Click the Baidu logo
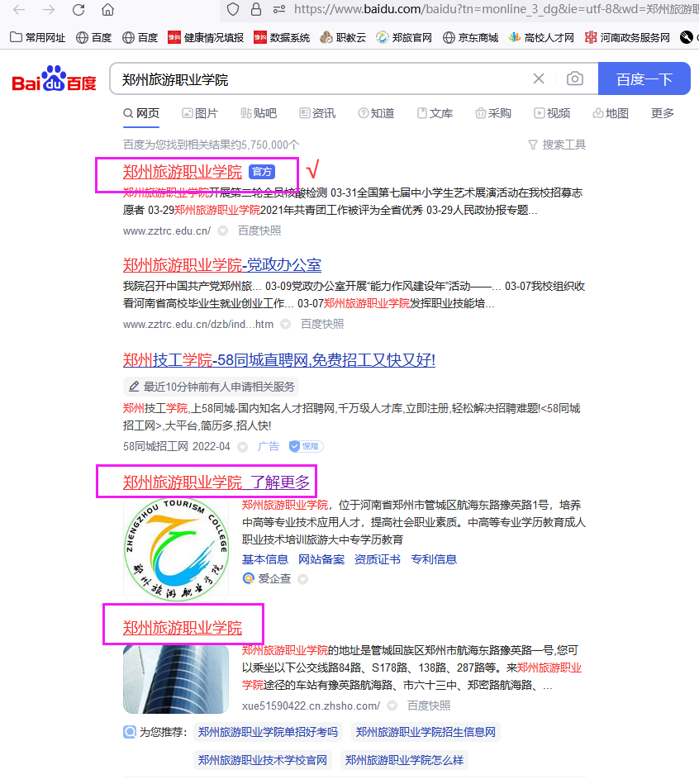 tap(54, 79)
